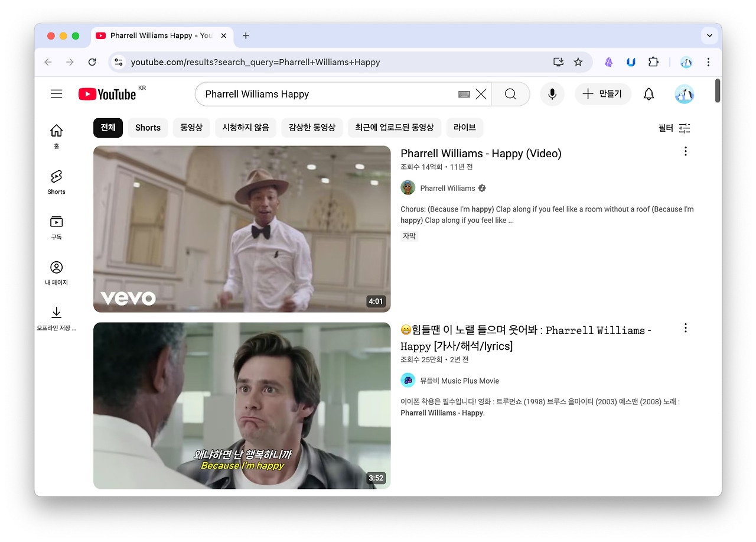Select the 최근에 업로드된 동영상 filter chip
The height and width of the screenshot is (542, 756).
395,128
